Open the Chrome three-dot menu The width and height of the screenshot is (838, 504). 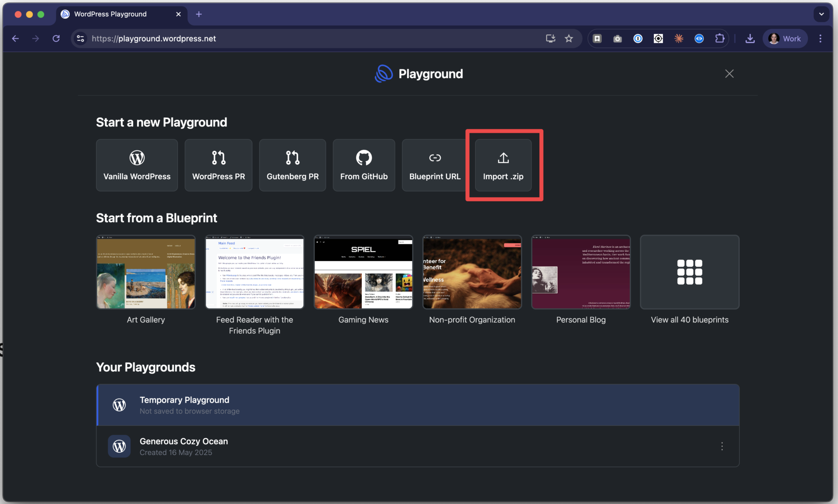coord(821,38)
